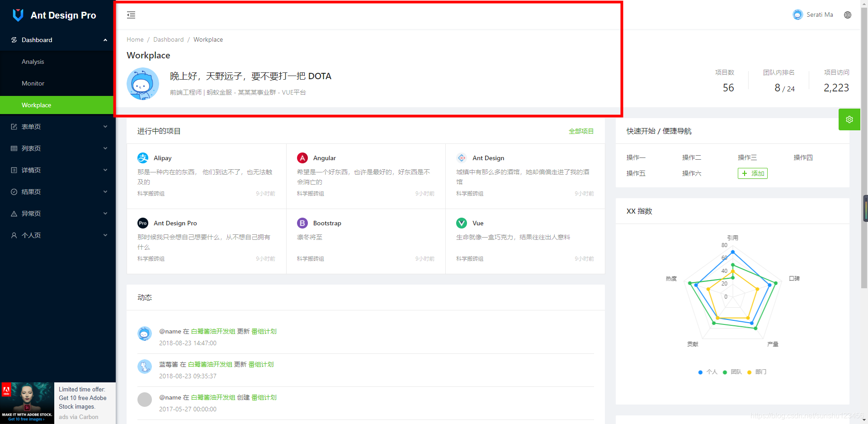This screenshot has width=868, height=424.
Task: Click the Angular project logo
Action: [x=302, y=158]
